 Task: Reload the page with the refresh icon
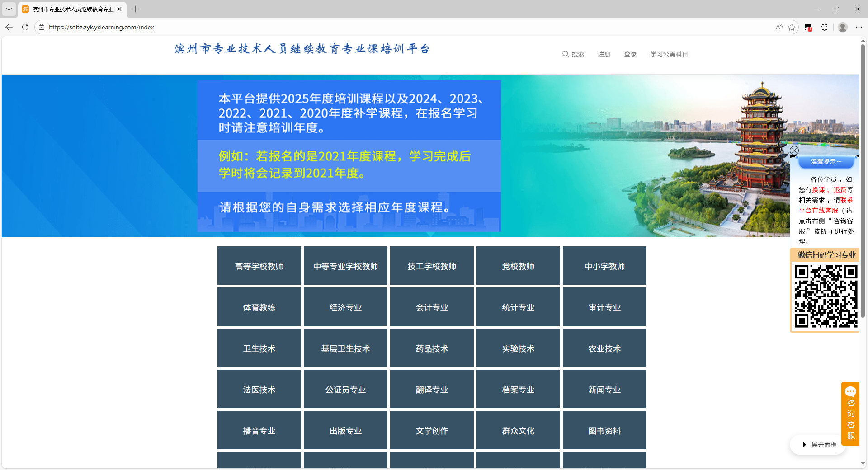tap(25, 27)
